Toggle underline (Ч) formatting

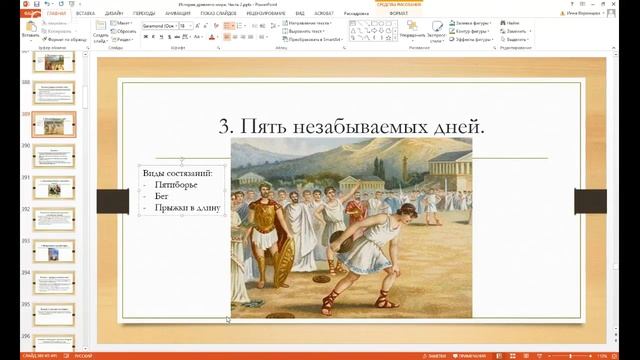(161, 37)
